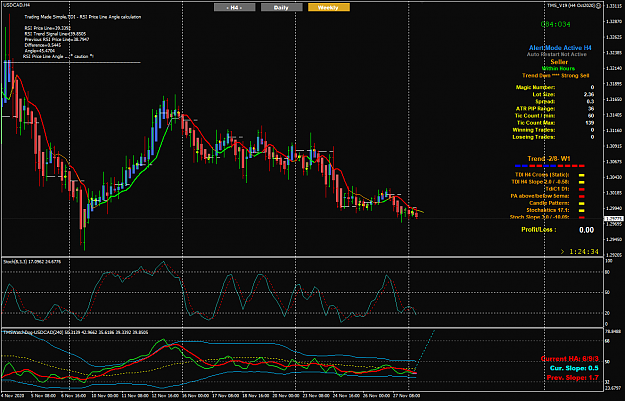Click the Lot Size value 2.36
Image resolution: width=625 pixels, height=401 pixels.
point(588,94)
